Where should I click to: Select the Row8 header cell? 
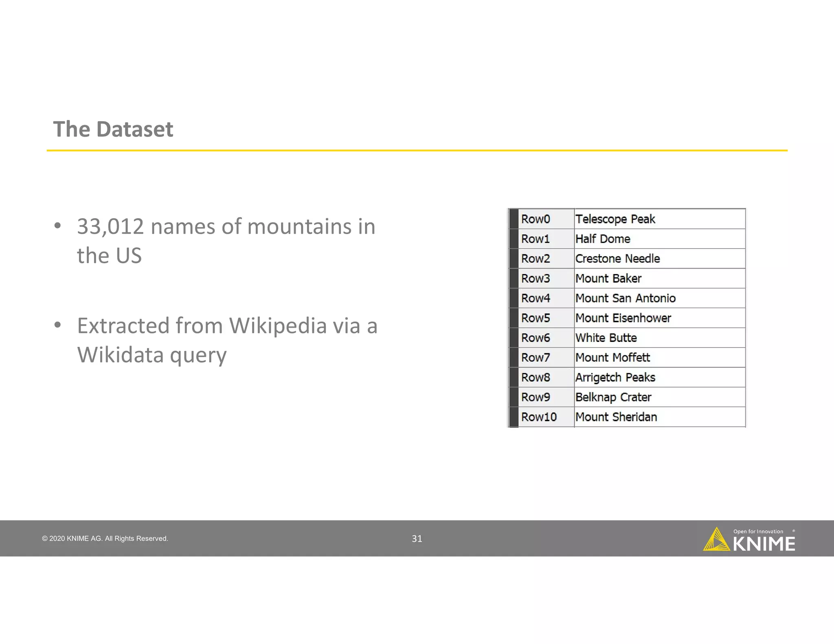546,377
